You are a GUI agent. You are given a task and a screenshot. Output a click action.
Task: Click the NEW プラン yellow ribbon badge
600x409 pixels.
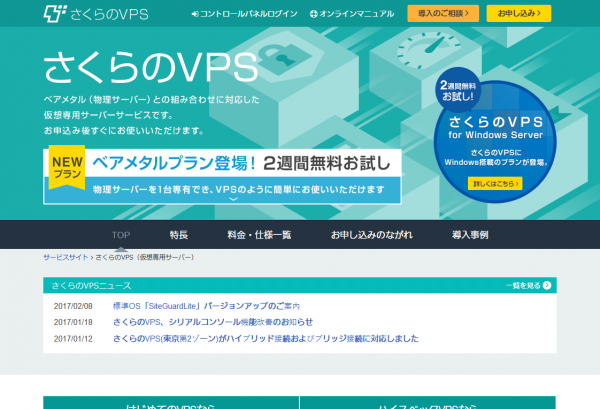tap(67, 167)
